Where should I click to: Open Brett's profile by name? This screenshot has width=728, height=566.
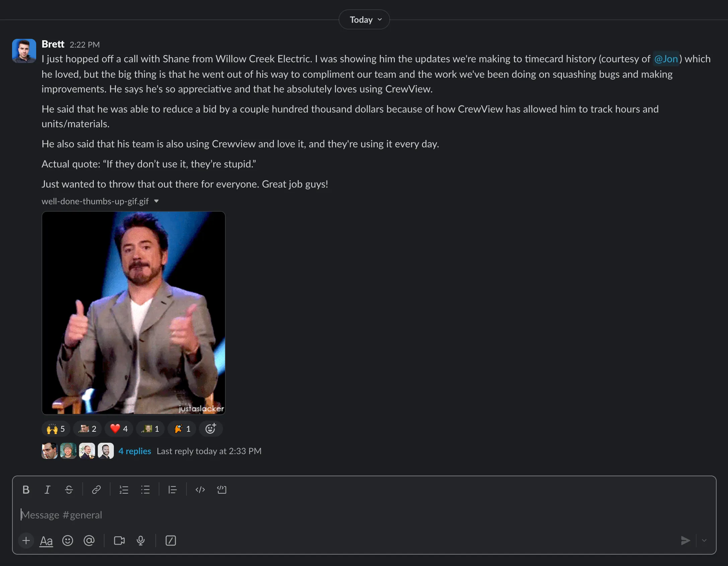pyautogui.click(x=53, y=44)
